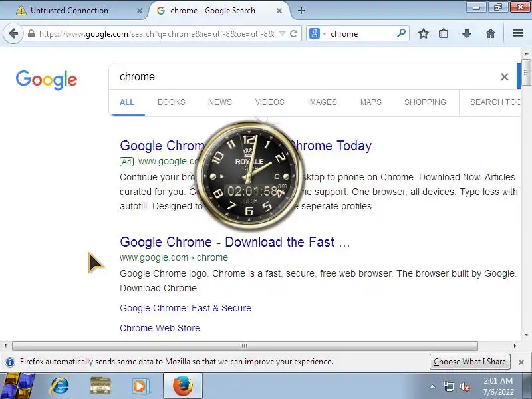Click the horizontal scrollbar thumb
The width and height of the screenshot is (532, 399).
coord(245,346)
